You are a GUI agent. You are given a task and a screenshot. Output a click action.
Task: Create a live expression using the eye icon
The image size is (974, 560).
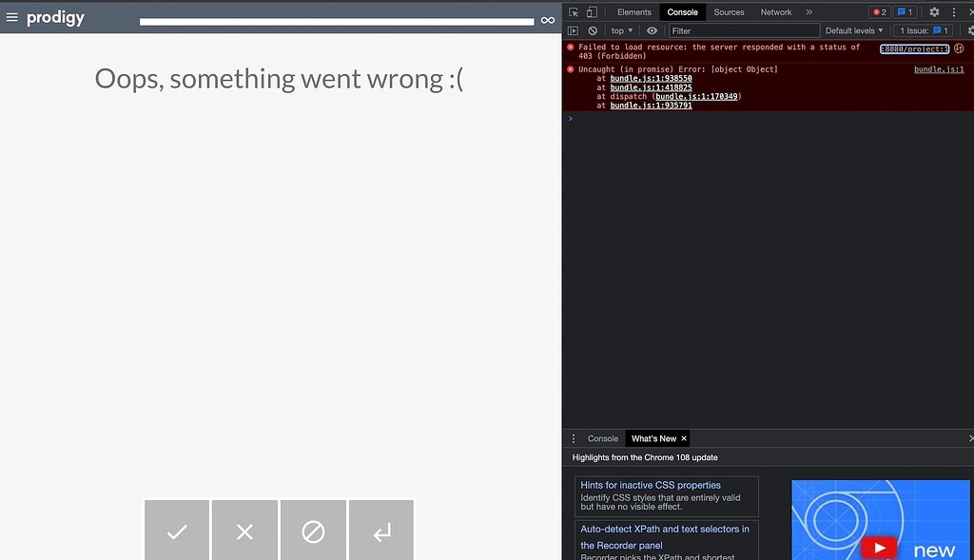(651, 30)
